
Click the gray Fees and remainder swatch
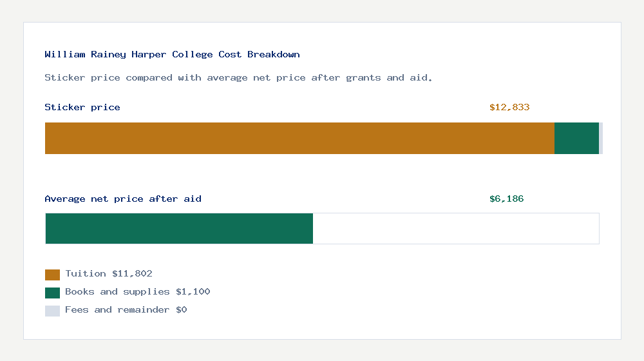(52, 311)
